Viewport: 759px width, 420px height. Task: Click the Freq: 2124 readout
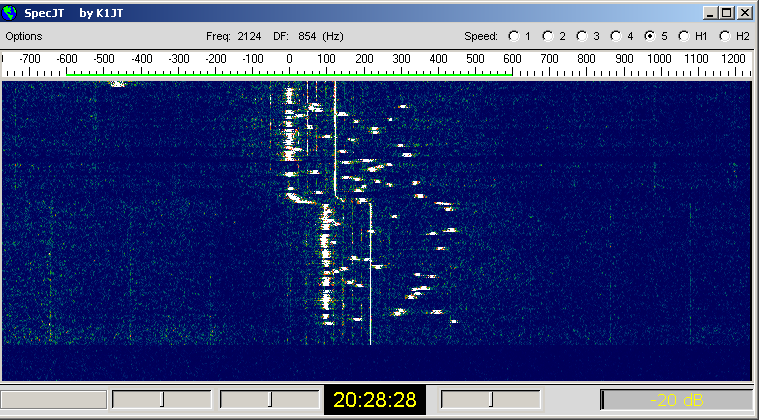pos(233,36)
